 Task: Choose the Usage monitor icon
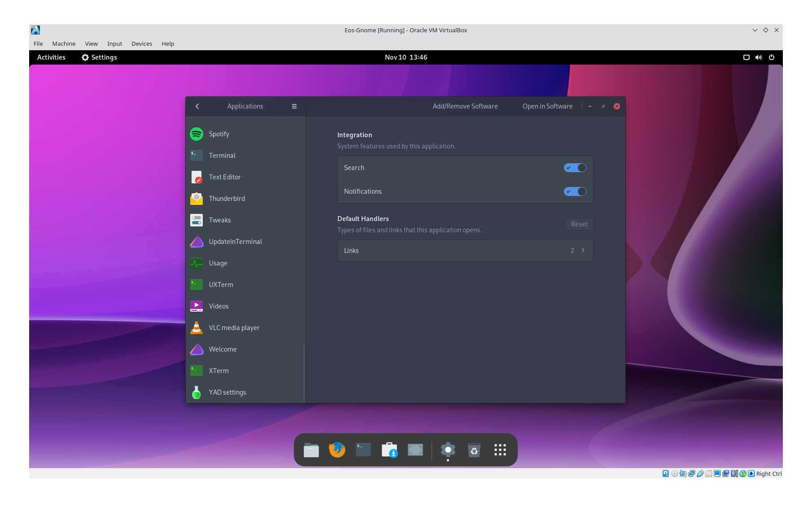coord(196,263)
